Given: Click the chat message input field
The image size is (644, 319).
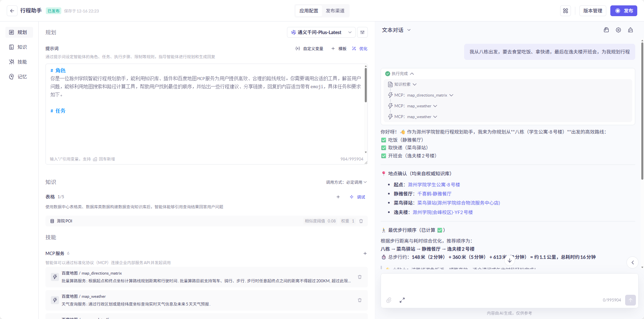Looking at the screenshot, I should click(505, 284).
